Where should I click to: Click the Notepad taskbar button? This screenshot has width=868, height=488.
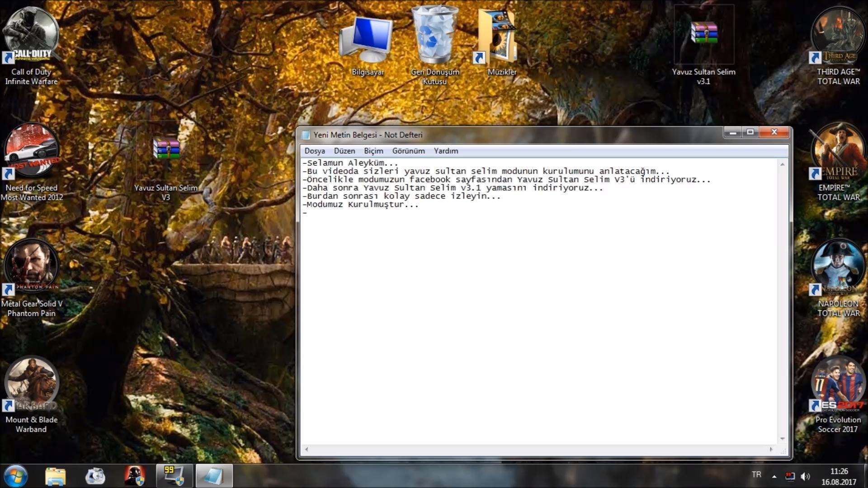tap(214, 476)
